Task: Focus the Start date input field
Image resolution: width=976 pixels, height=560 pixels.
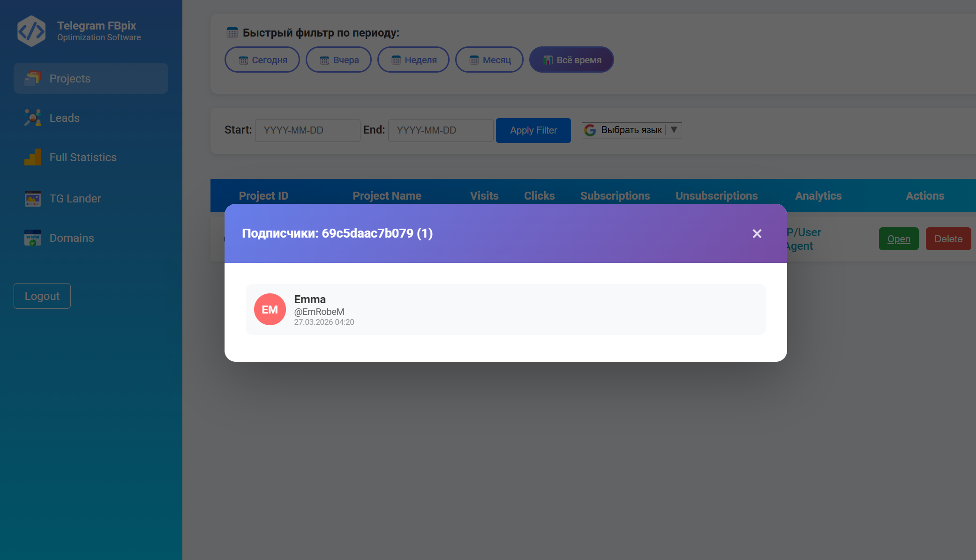Action: click(307, 130)
